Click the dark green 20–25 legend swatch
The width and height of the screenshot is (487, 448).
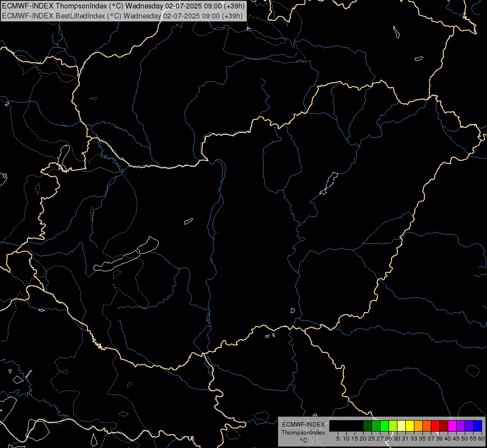coord(368,426)
